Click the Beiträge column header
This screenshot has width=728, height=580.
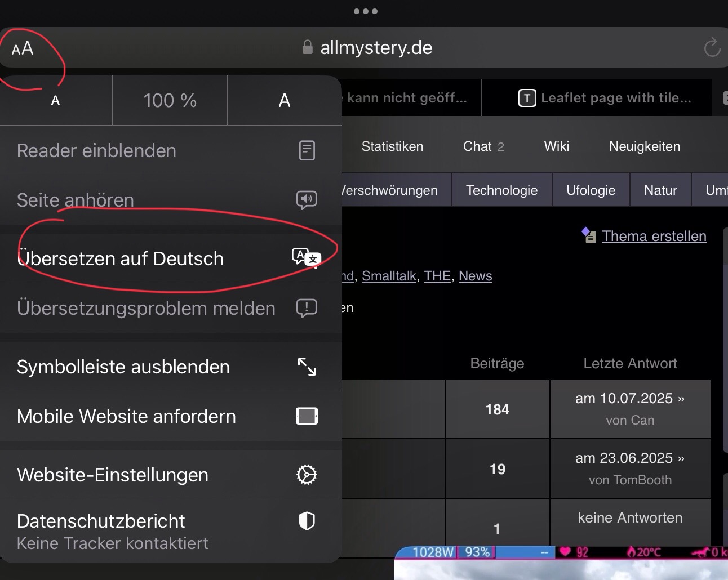[x=497, y=364]
